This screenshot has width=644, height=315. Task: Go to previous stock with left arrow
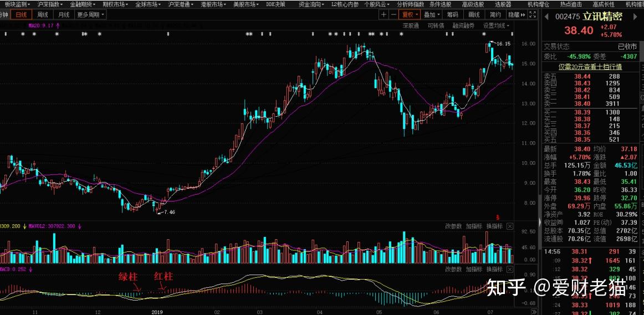pos(546,17)
